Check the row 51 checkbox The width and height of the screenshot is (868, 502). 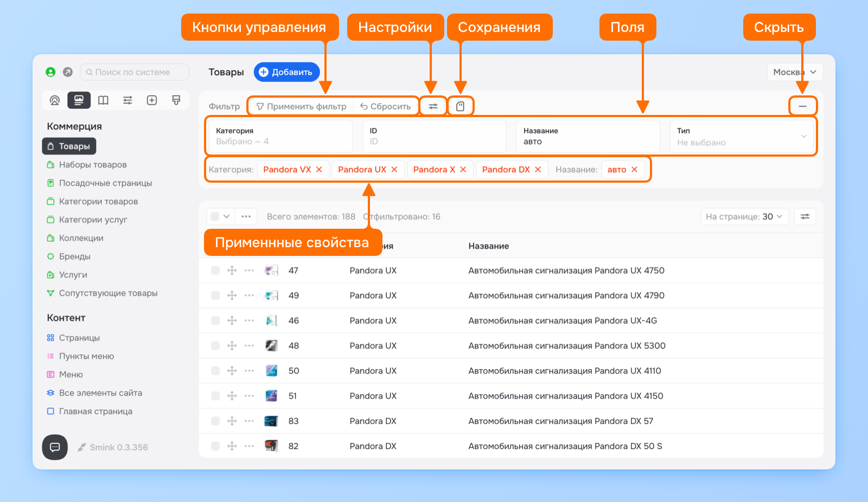215,396
